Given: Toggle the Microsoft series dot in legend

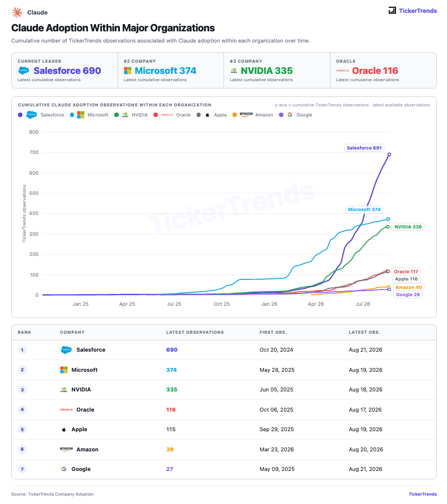Looking at the screenshot, I should pos(72,115).
